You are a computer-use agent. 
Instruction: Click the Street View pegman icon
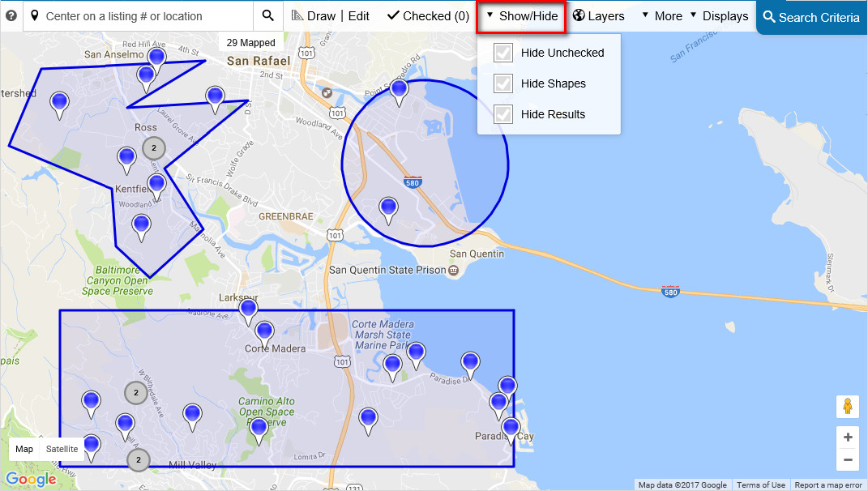point(848,406)
